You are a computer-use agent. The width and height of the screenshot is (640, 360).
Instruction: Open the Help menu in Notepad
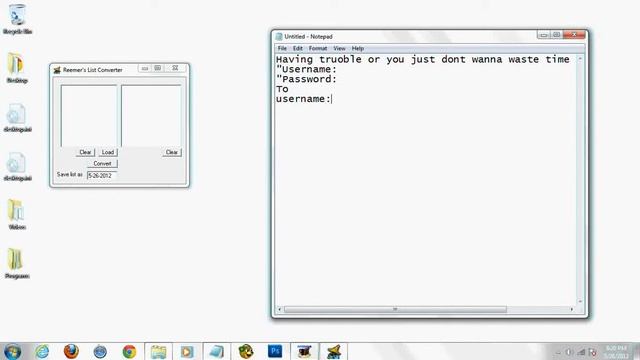tap(358, 48)
